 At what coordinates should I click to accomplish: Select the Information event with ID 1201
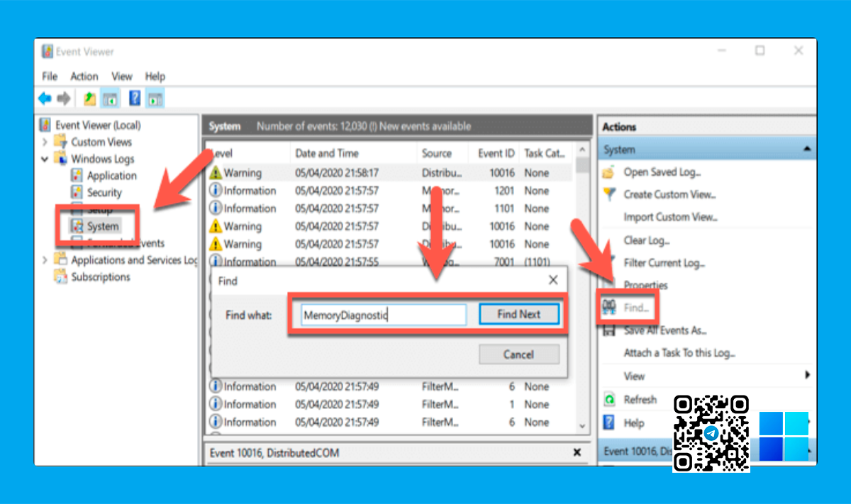tap(391, 191)
